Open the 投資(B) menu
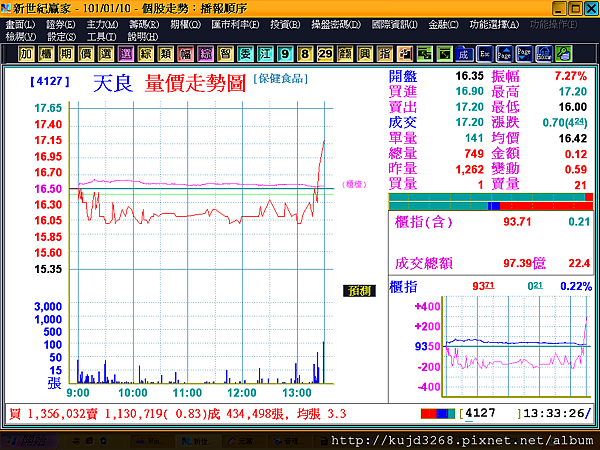Viewport: 600px width, 450px height. pyautogui.click(x=285, y=25)
